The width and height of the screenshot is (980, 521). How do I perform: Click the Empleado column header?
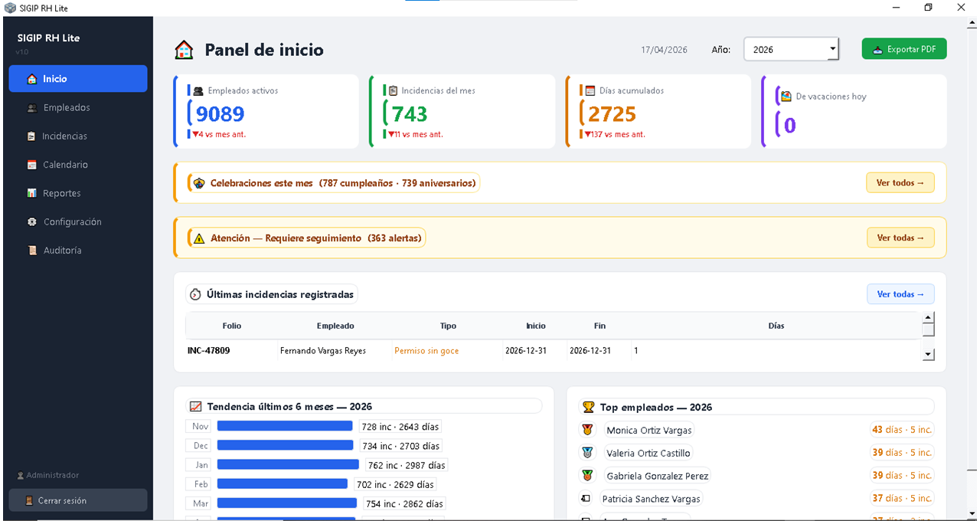[335, 326]
